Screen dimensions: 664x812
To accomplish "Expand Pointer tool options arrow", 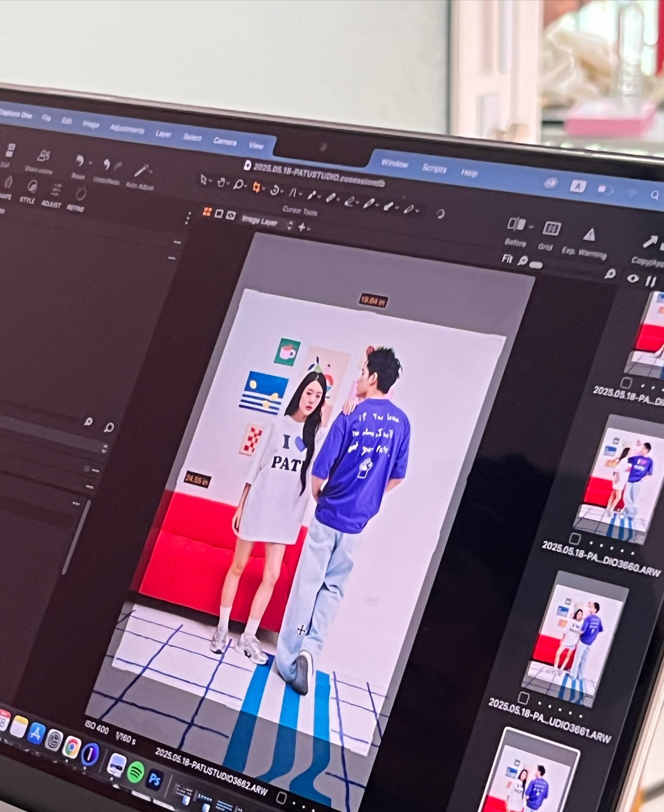I will (x=211, y=182).
